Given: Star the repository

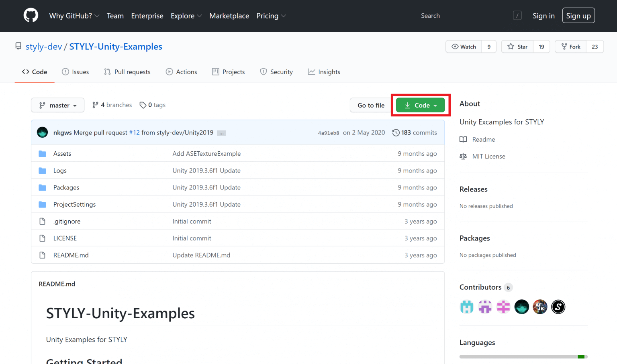Looking at the screenshot, I should coord(517,46).
